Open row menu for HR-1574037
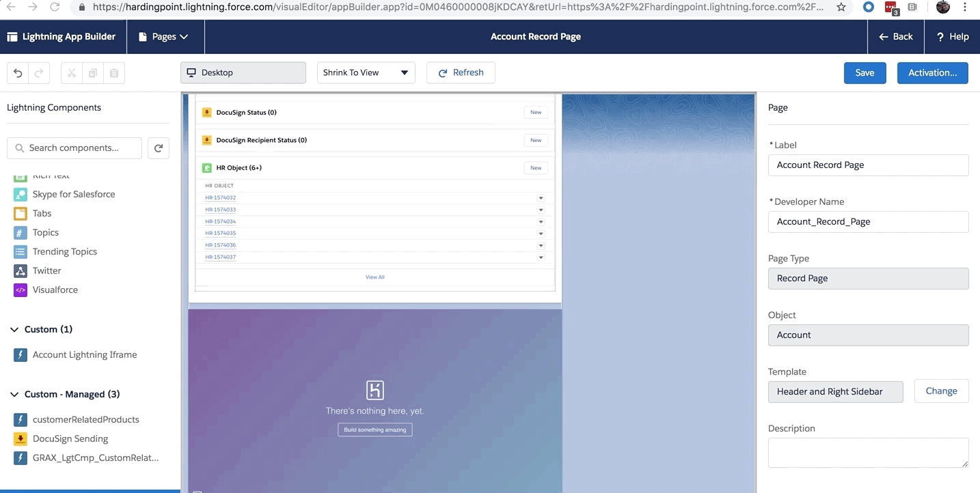This screenshot has height=493, width=980. (541, 257)
